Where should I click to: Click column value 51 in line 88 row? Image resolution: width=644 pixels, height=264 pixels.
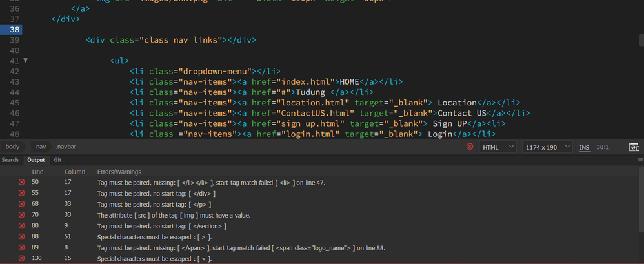click(x=68, y=237)
